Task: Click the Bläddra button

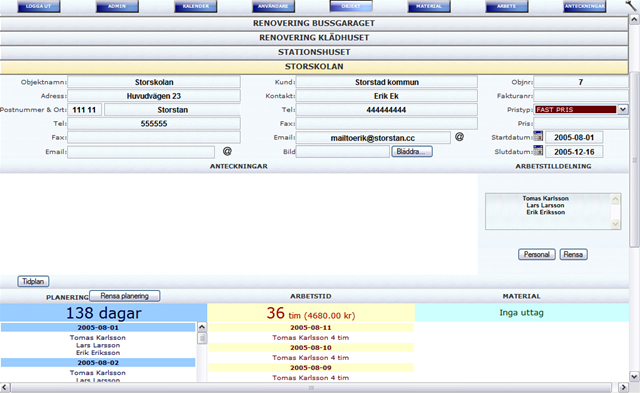Action: click(x=412, y=151)
